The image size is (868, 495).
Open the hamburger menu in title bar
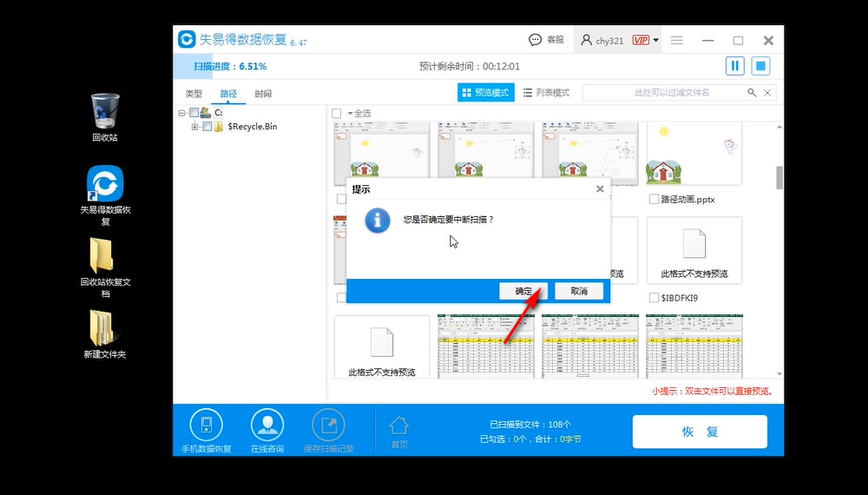[x=676, y=41]
